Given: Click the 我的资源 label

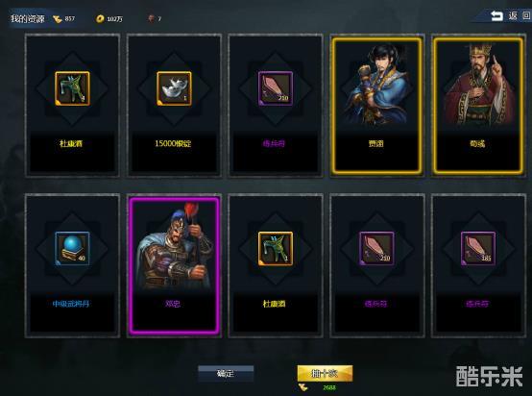Looking at the screenshot, I should (x=28, y=18).
